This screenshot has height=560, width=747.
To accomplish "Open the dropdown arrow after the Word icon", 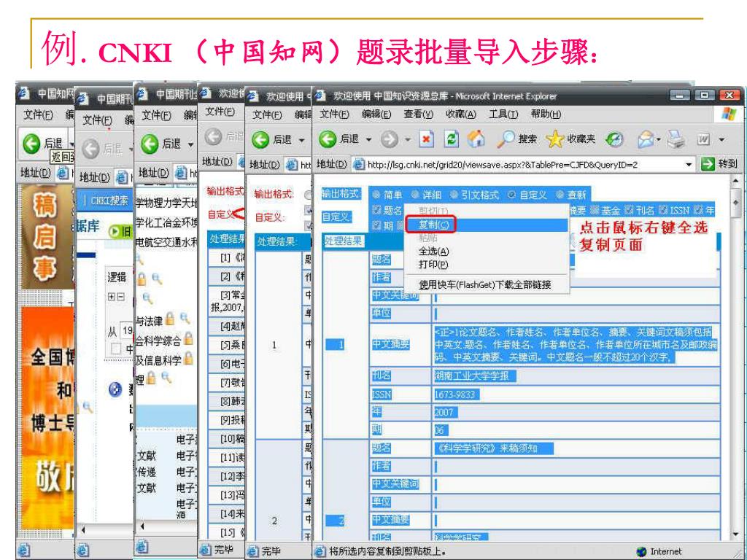I will click(x=721, y=139).
